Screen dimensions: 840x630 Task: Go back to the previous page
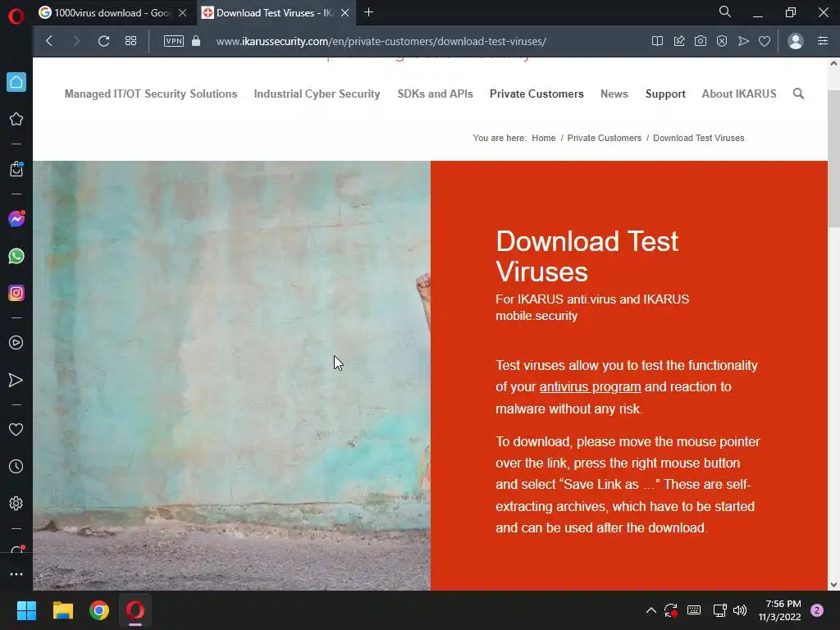[x=49, y=41]
